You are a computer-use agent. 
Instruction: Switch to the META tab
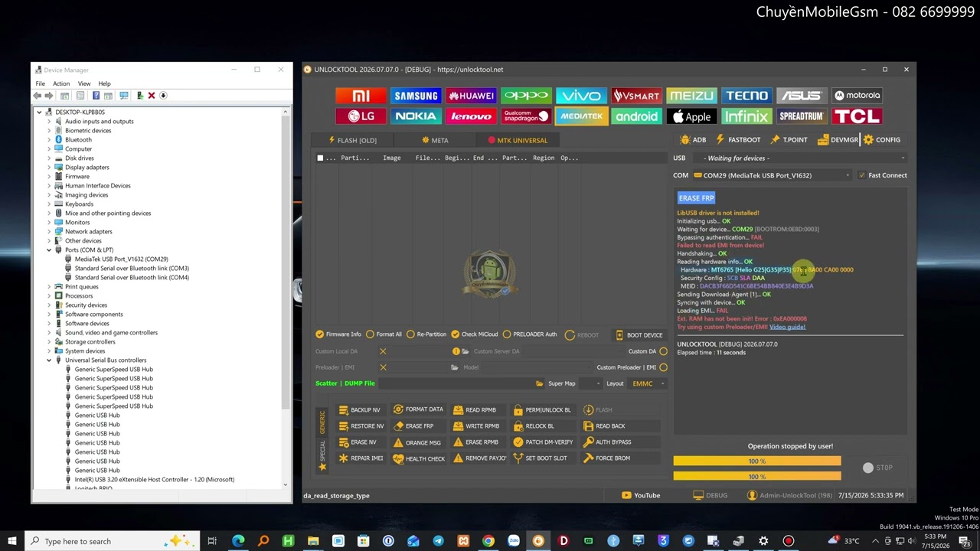pyautogui.click(x=435, y=140)
